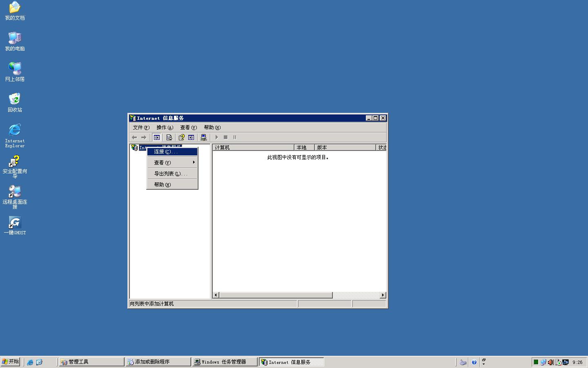The height and width of the screenshot is (368, 588).
Task: Click the language bar keyboard icon
Action: click(x=463, y=362)
